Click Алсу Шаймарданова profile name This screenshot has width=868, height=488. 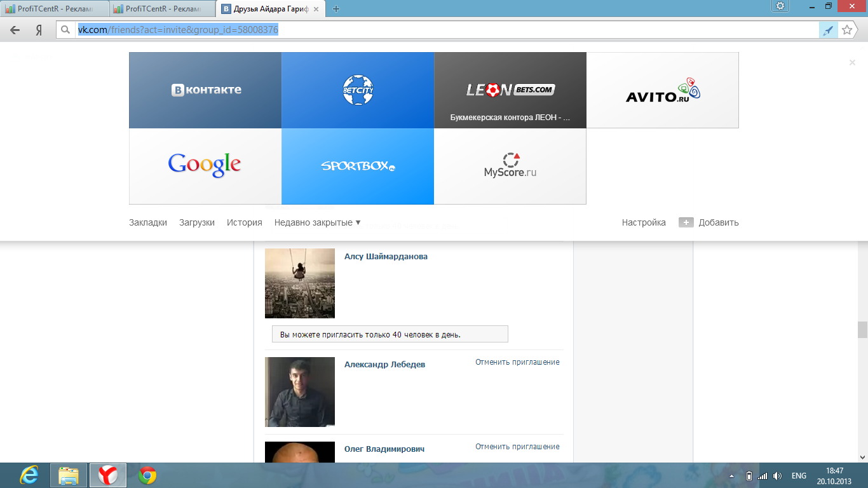click(386, 257)
